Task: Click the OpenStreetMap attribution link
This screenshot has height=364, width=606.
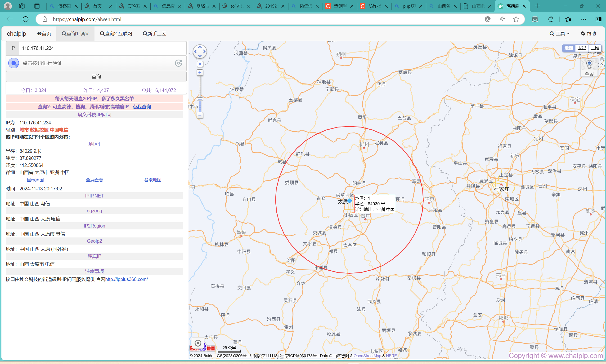Action: tap(367, 356)
